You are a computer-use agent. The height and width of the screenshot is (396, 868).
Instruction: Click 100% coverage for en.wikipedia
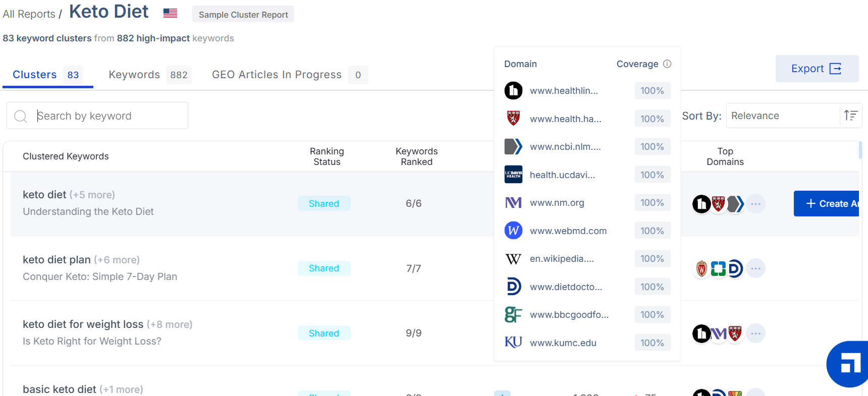pyautogui.click(x=653, y=259)
